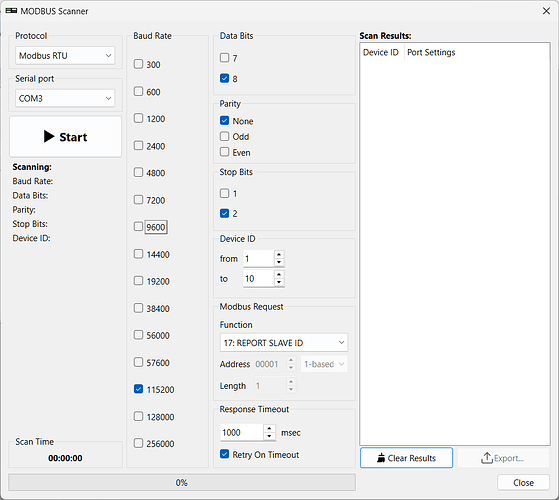This screenshot has width=559, height=500.
Task: Click the Length down stepper arrow
Action: (x=291, y=390)
